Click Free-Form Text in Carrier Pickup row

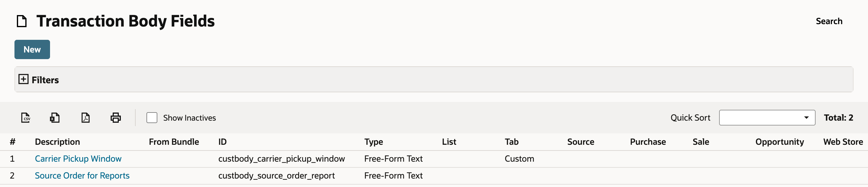point(393,159)
